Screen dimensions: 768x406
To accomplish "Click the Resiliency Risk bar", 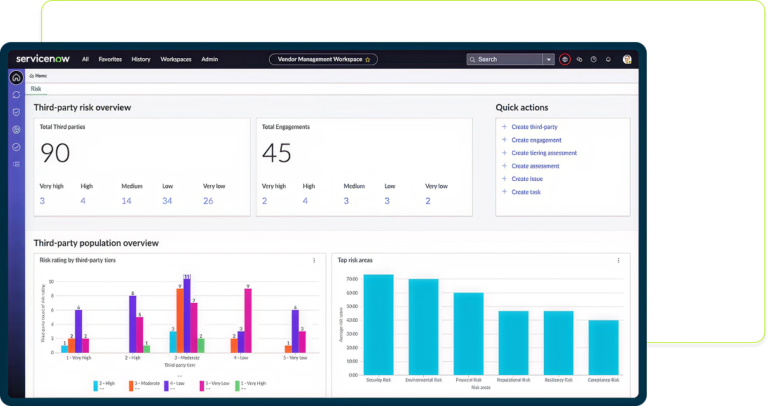I will pos(558,343).
